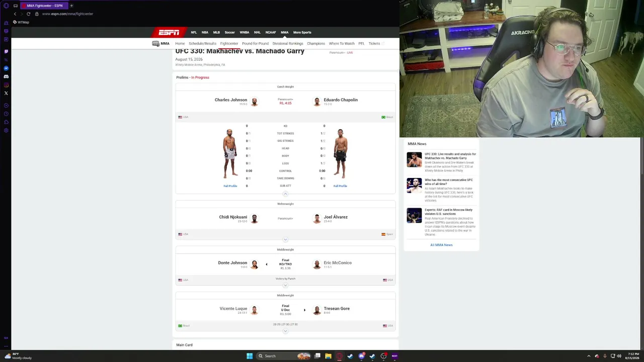
Task: Open the PFL tab
Action: tap(361, 44)
